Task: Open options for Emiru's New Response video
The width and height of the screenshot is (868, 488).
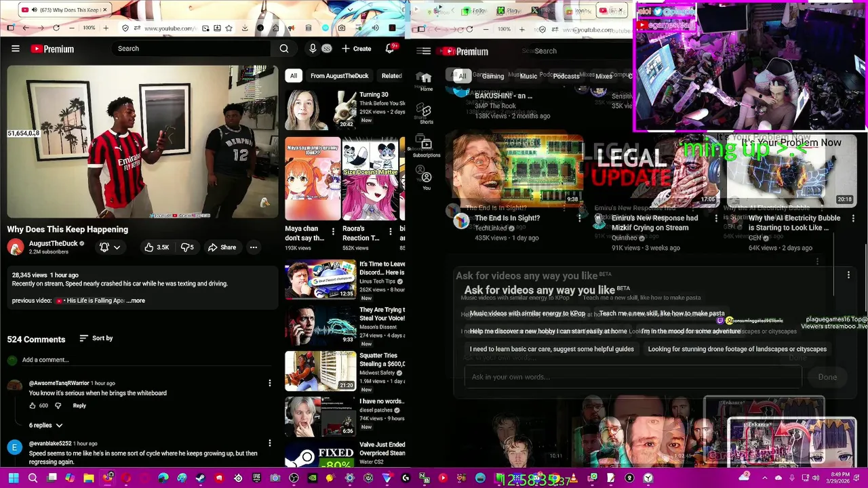Action: [x=716, y=218]
